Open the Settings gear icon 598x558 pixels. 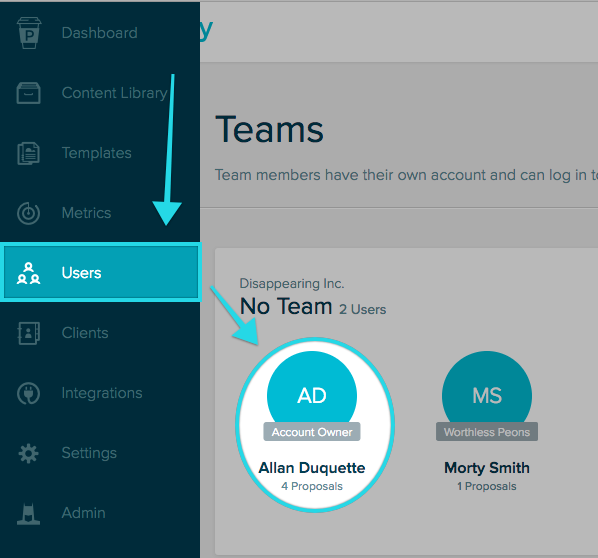29,453
